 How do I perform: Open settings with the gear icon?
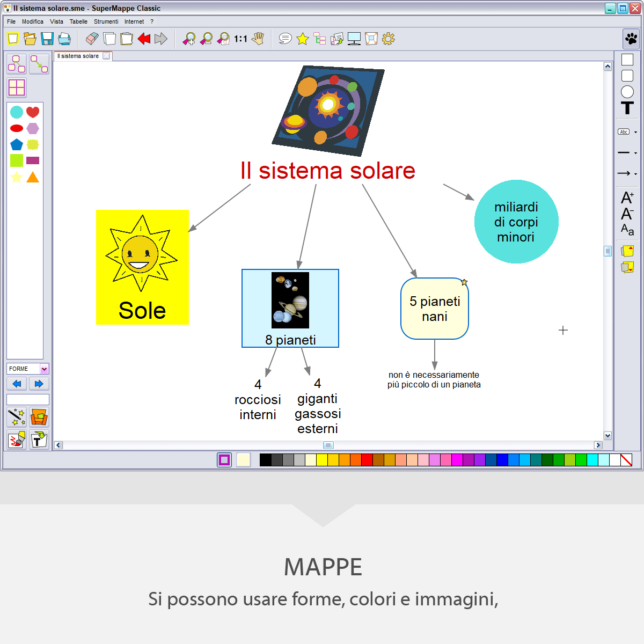(x=389, y=39)
